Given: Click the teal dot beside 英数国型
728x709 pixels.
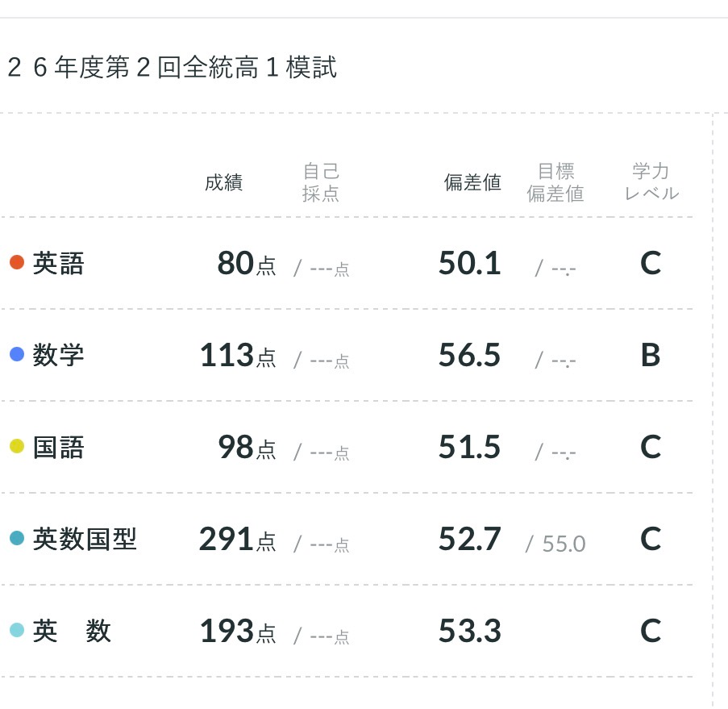Looking at the screenshot, I should click(x=17, y=538).
